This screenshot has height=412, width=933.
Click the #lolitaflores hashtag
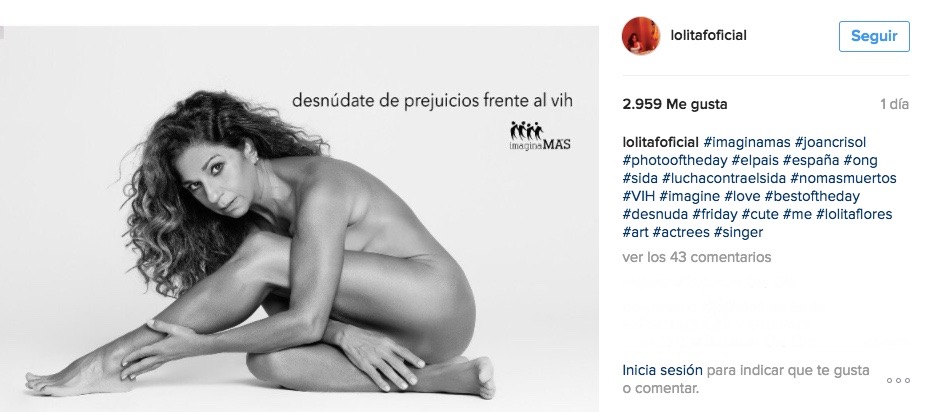[x=854, y=214]
